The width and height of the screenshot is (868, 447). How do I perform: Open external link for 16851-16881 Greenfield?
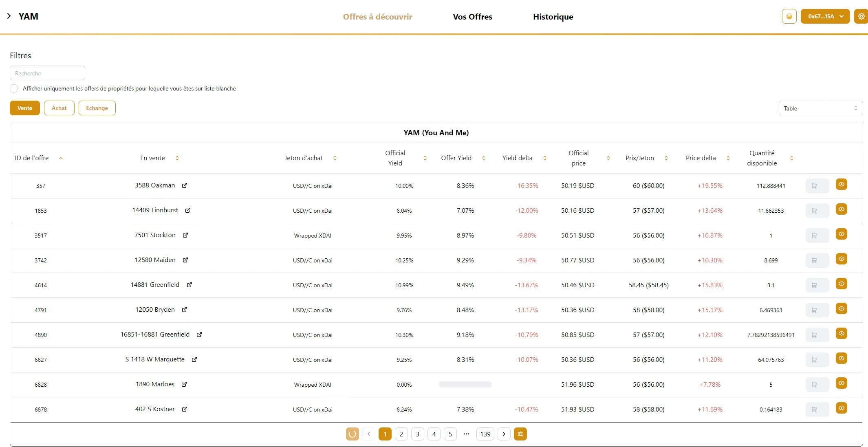pyautogui.click(x=199, y=335)
